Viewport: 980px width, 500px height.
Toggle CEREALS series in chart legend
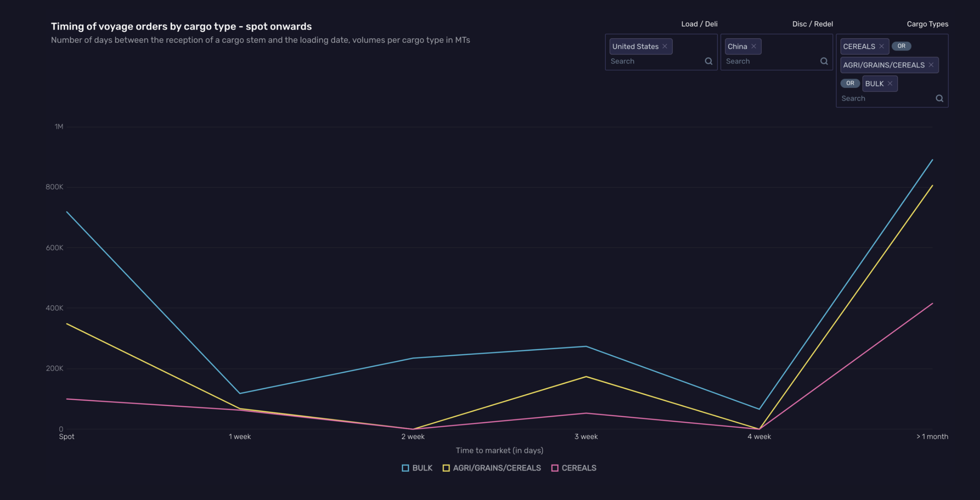coord(579,468)
